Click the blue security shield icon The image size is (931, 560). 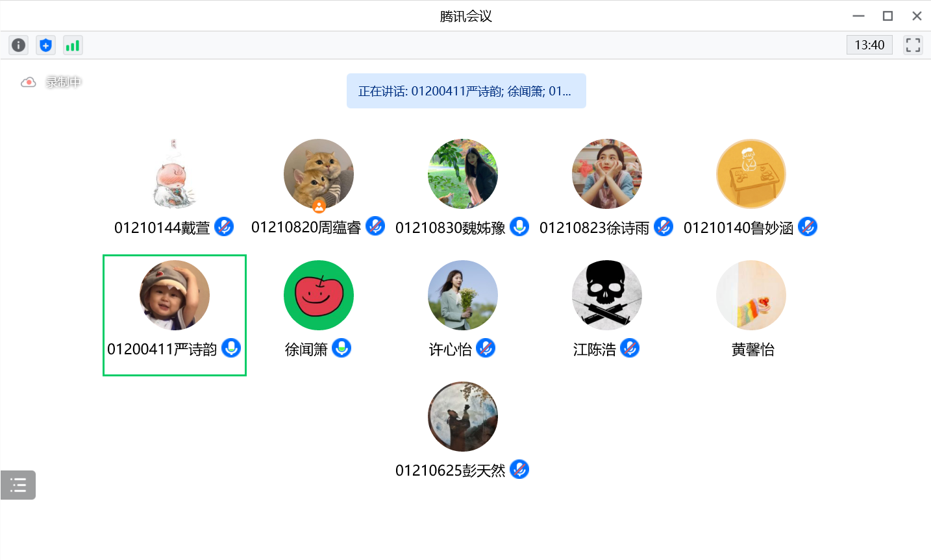click(45, 45)
